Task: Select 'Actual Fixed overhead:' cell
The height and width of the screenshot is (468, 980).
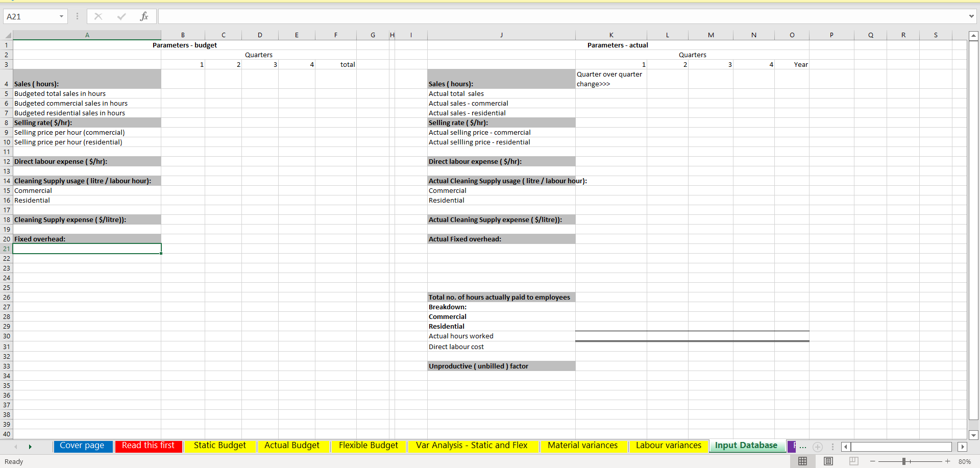Action: 501,239
